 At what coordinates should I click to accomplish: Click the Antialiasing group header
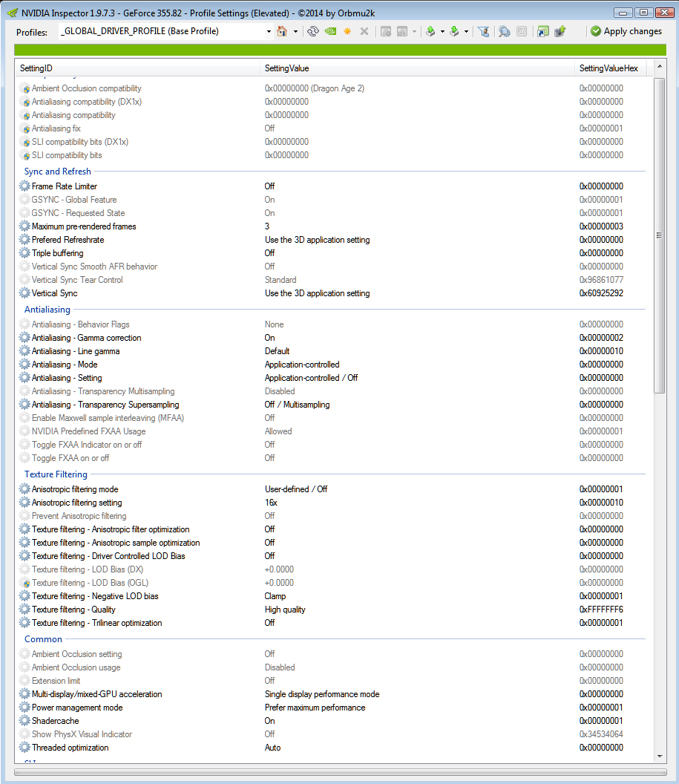click(47, 310)
